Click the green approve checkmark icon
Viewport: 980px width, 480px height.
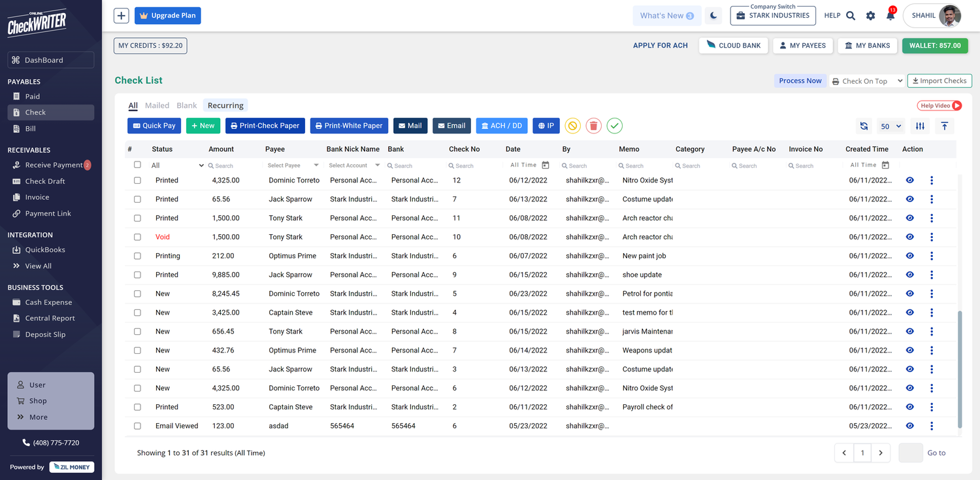coord(614,126)
